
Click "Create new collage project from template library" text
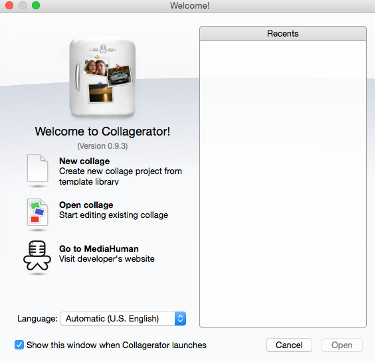(x=121, y=176)
